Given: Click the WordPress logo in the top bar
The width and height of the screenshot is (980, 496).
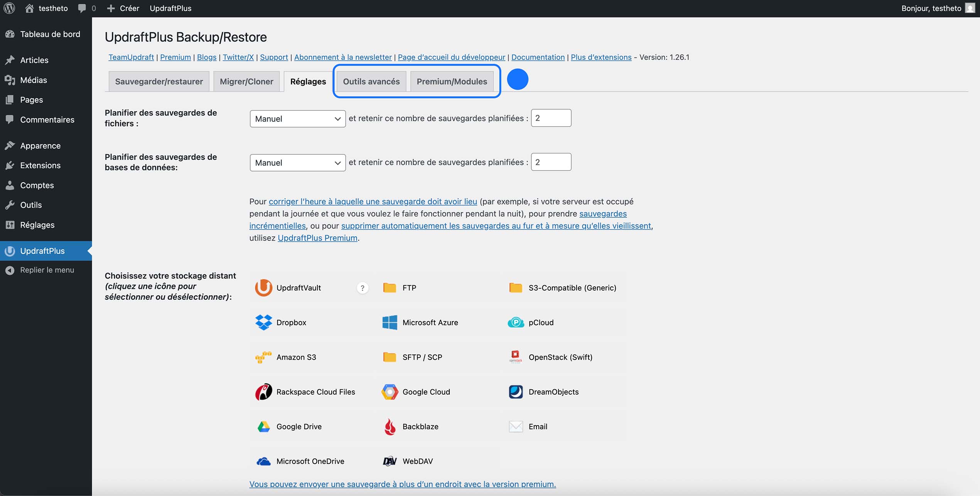Looking at the screenshot, I should (8, 8).
